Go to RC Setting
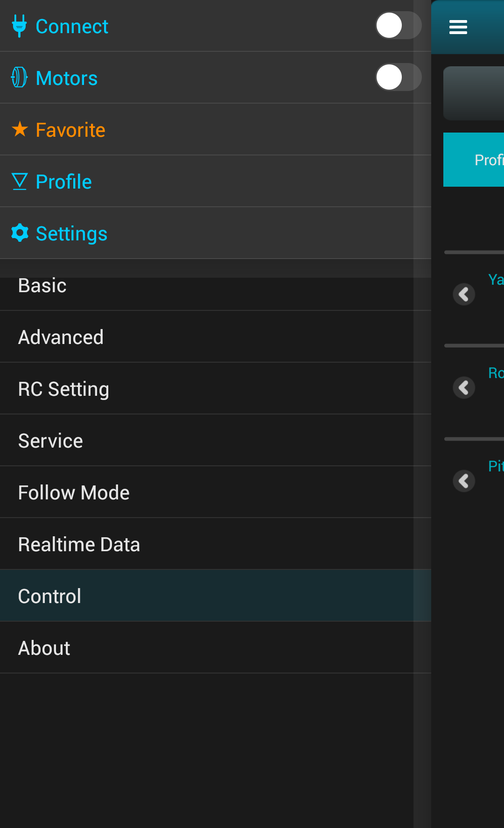This screenshot has height=828, width=504. click(63, 389)
